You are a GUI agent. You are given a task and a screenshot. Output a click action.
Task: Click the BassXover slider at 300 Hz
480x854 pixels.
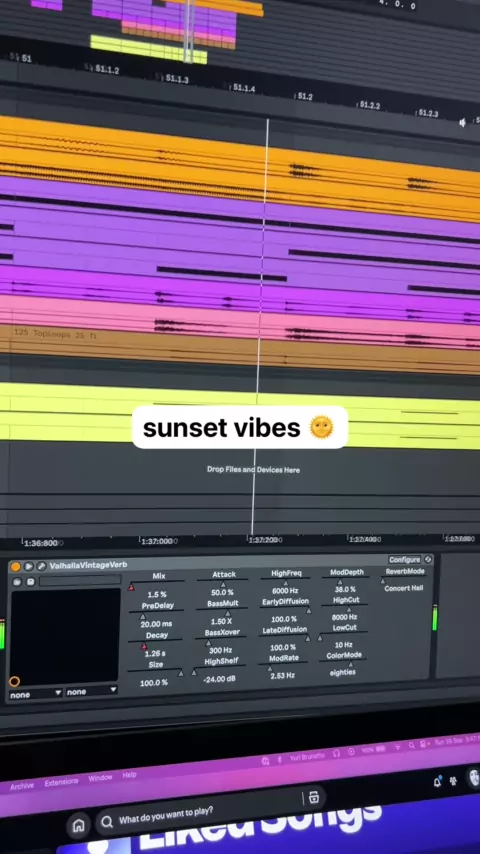click(221, 642)
